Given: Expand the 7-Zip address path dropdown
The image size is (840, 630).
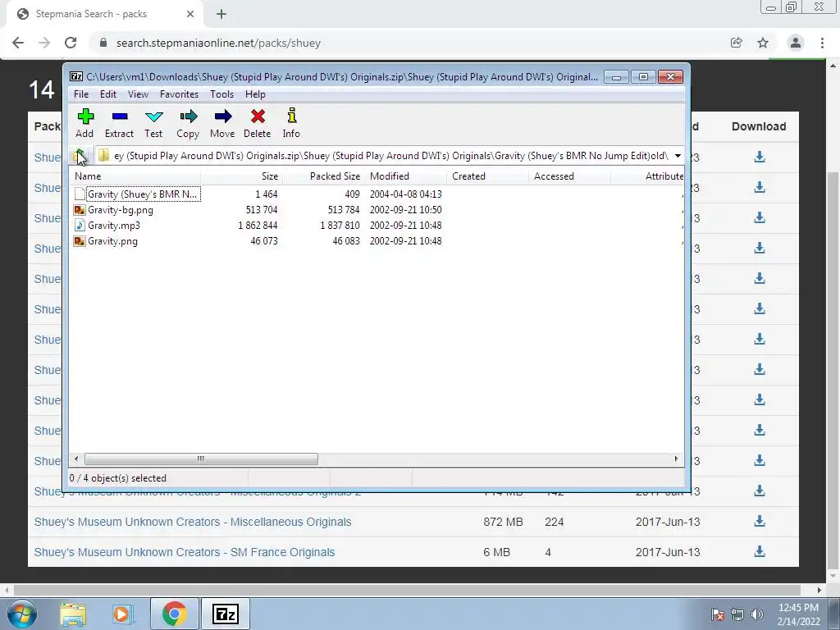Looking at the screenshot, I should click(x=678, y=156).
